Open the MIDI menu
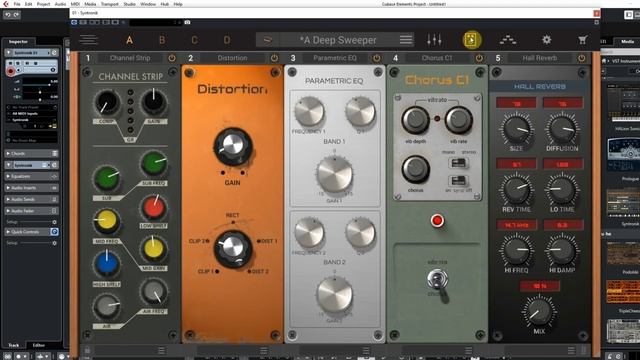The image size is (640, 360). 75,4
